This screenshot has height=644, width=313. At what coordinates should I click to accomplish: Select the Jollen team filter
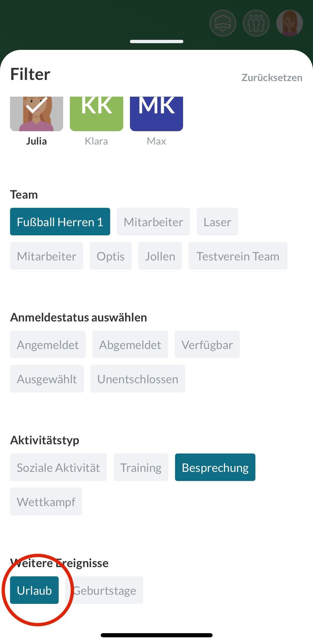(x=160, y=256)
